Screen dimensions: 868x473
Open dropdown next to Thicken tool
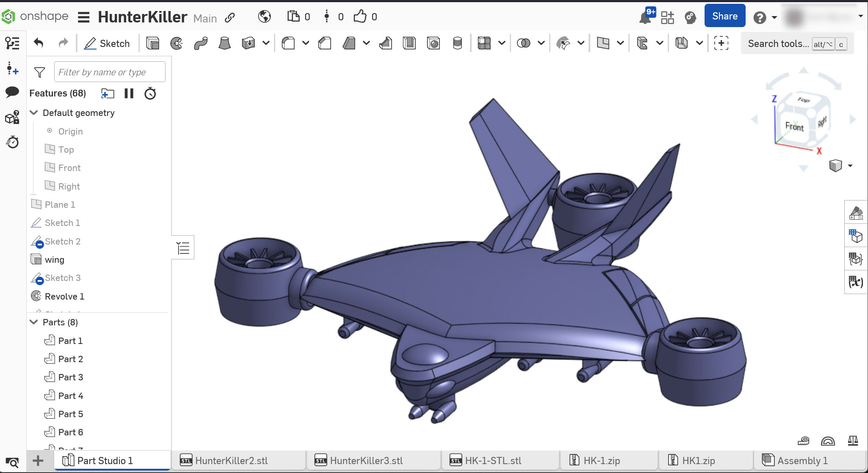point(266,43)
